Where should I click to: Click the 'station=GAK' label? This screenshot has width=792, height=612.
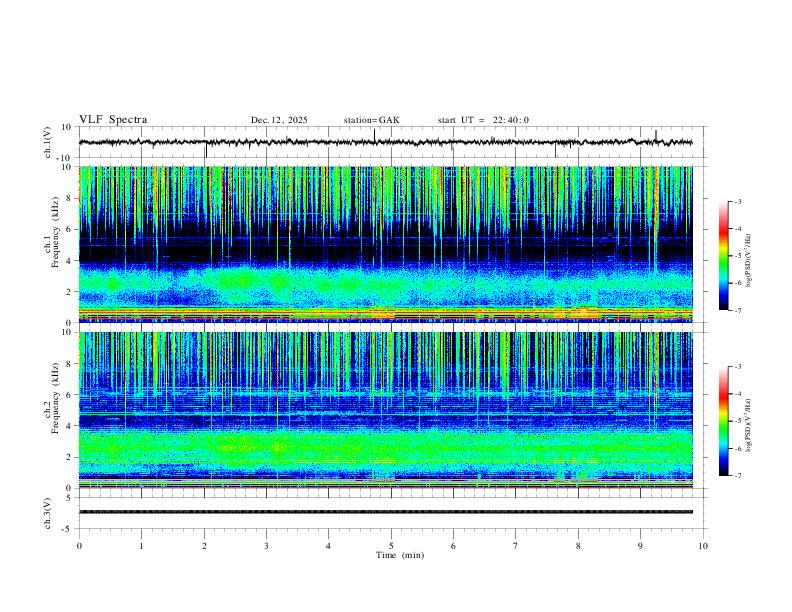(371, 120)
